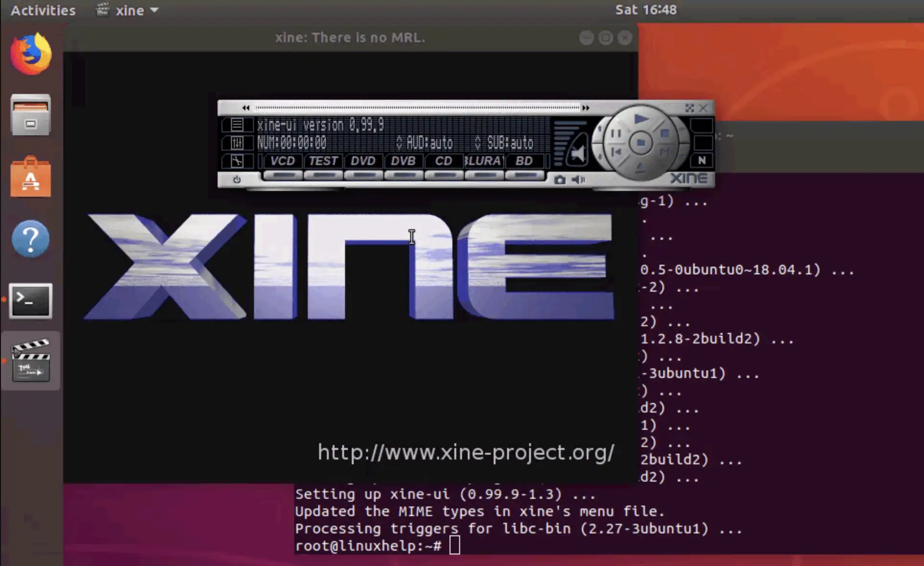Skip to next track

click(665, 152)
